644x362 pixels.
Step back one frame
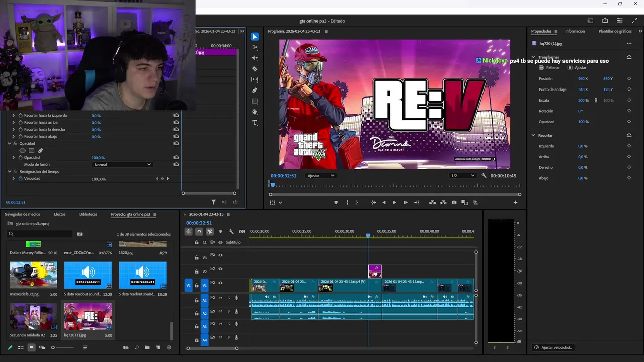(384, 202)
